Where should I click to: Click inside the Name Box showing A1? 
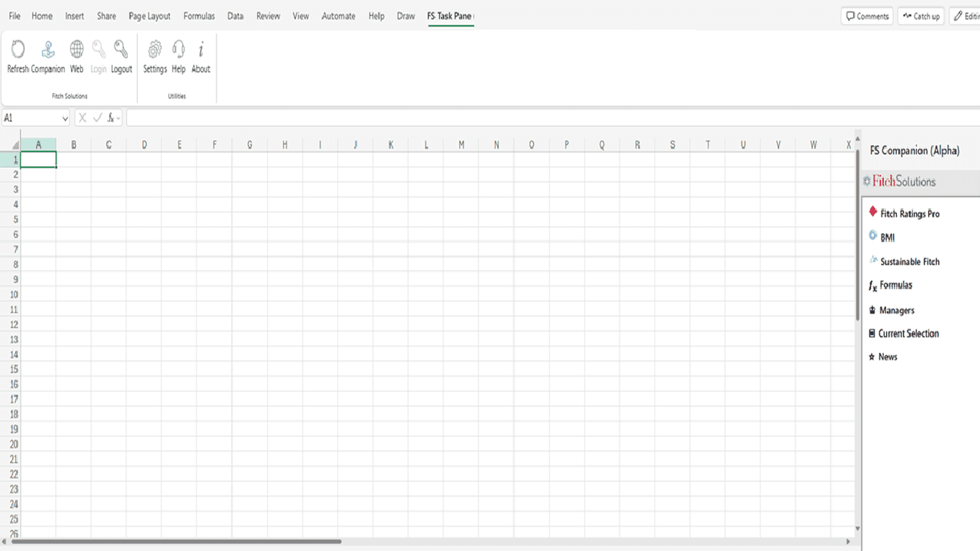[x=30, y=118]
